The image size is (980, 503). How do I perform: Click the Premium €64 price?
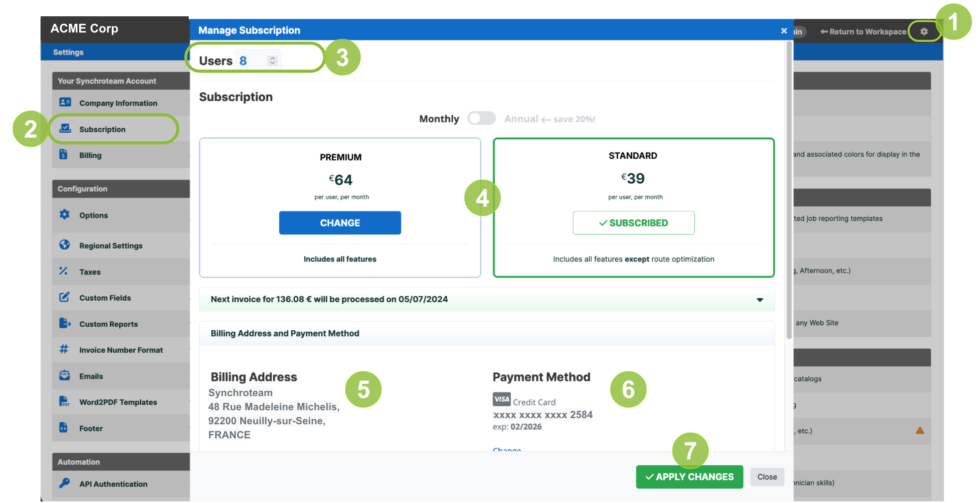point(340,179)
